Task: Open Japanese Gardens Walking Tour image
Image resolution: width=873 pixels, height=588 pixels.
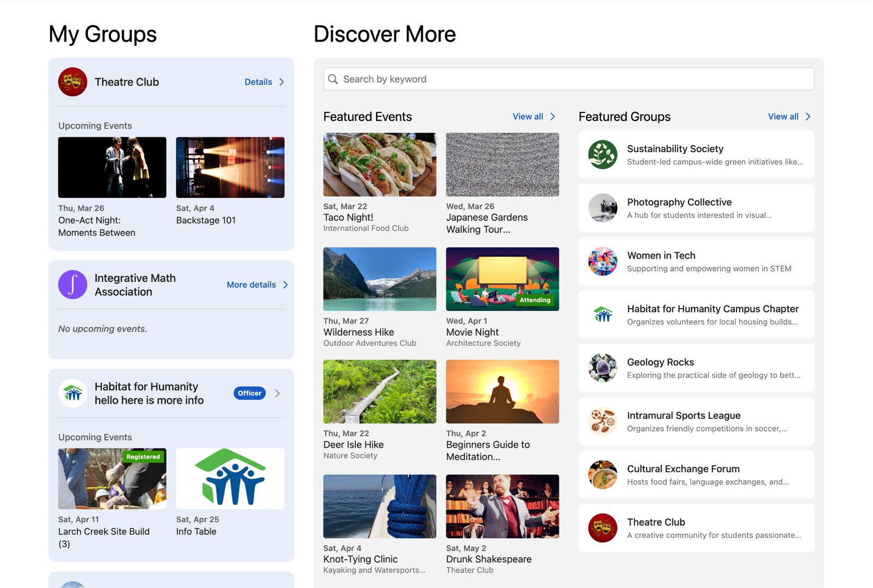Action: 503,165
